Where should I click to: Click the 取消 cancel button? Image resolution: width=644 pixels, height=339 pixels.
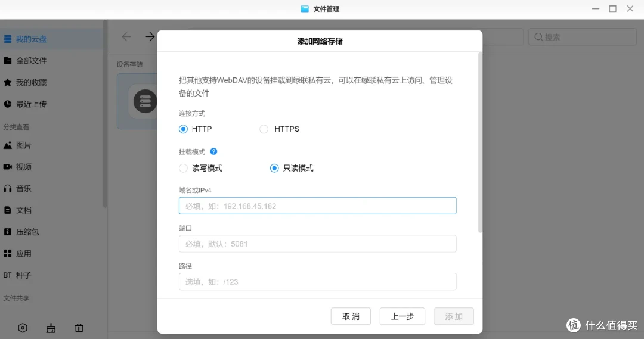pyautogui.click(x=351, y=316)
